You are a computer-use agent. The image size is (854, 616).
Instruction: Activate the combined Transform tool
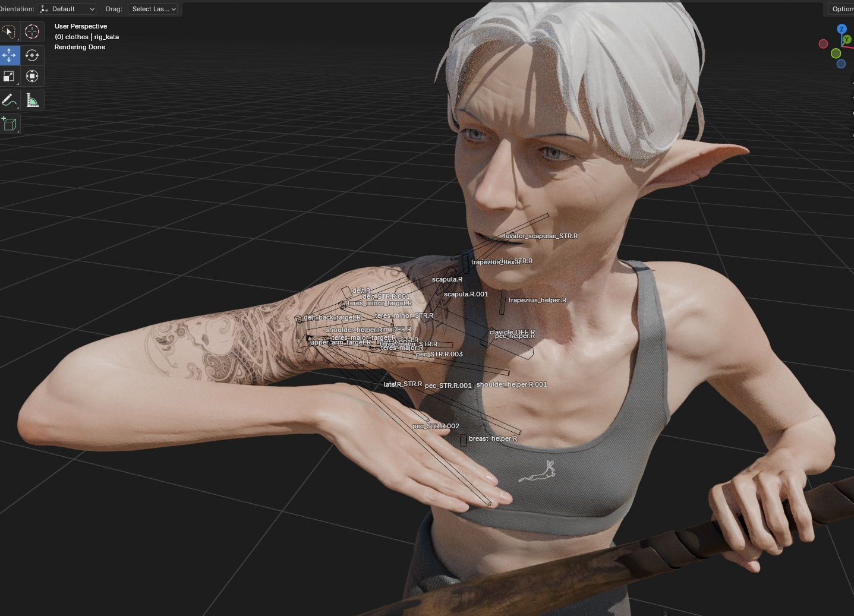32,76
